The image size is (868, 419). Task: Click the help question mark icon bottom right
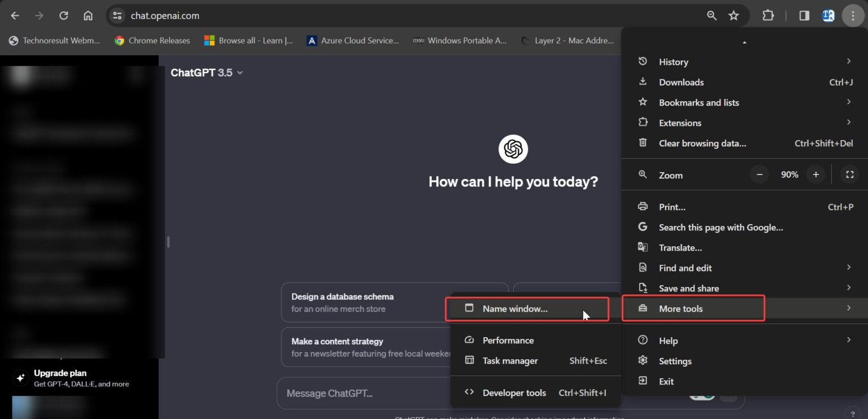pos(852,413)
